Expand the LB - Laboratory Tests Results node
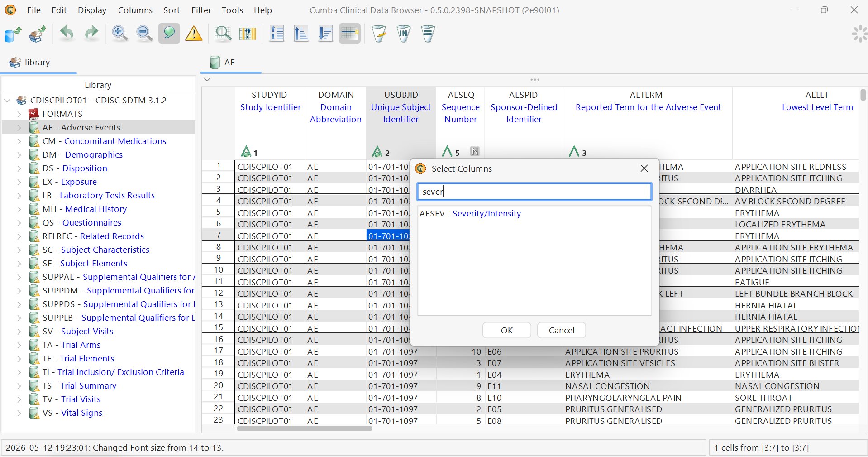Screen dimensions: 868x457 [x=19, y=196]
